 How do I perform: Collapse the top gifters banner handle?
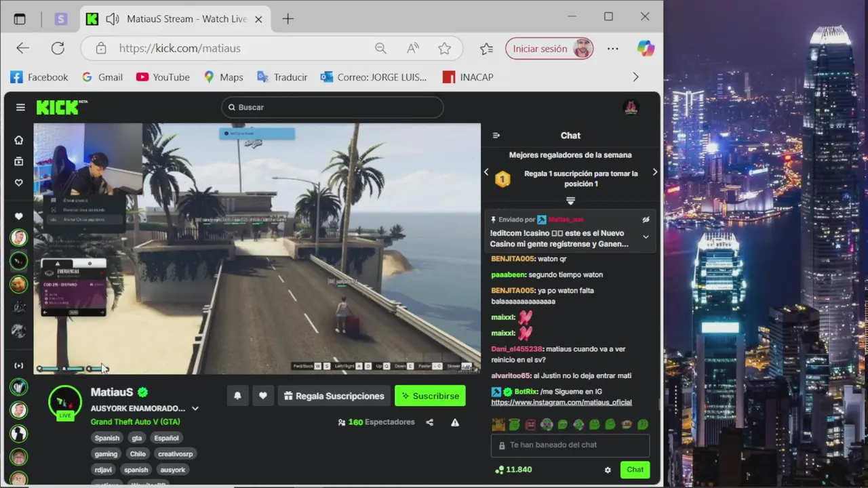pos(570,201)
